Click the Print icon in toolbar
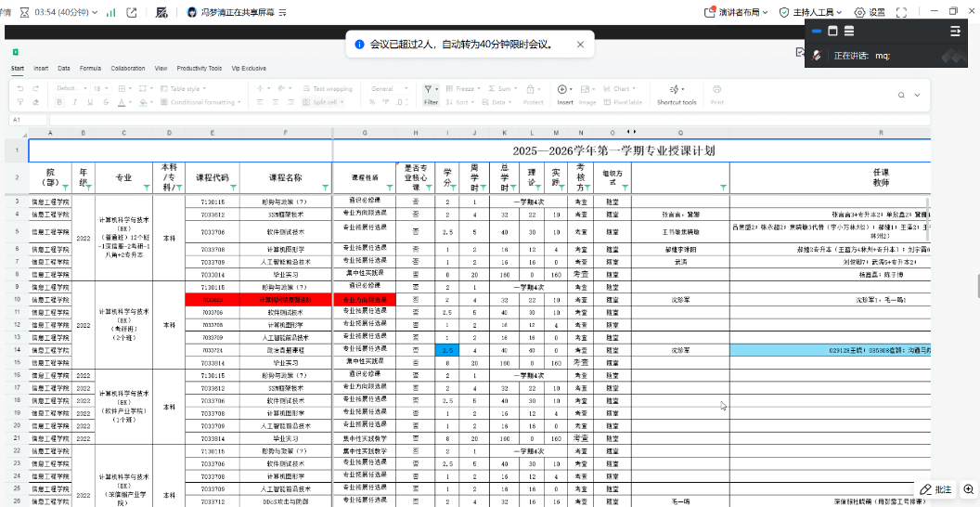Screen dimensions: 980x507 (716, 90)
